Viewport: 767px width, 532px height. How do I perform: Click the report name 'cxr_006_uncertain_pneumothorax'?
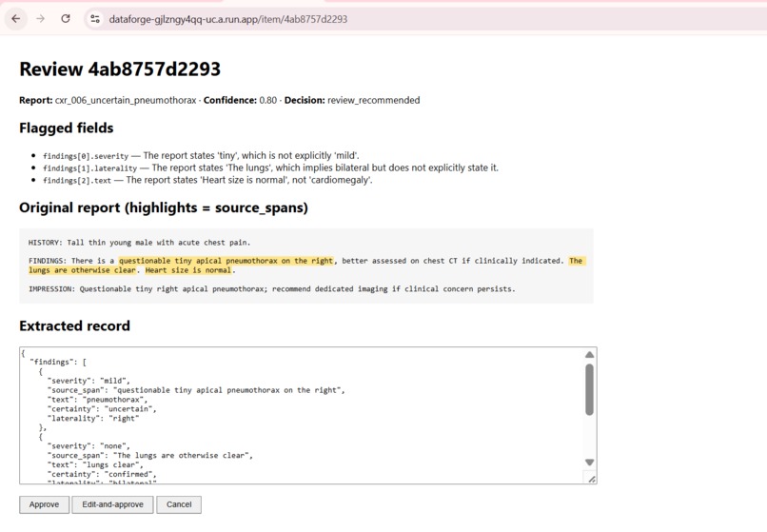pos(126,100)
